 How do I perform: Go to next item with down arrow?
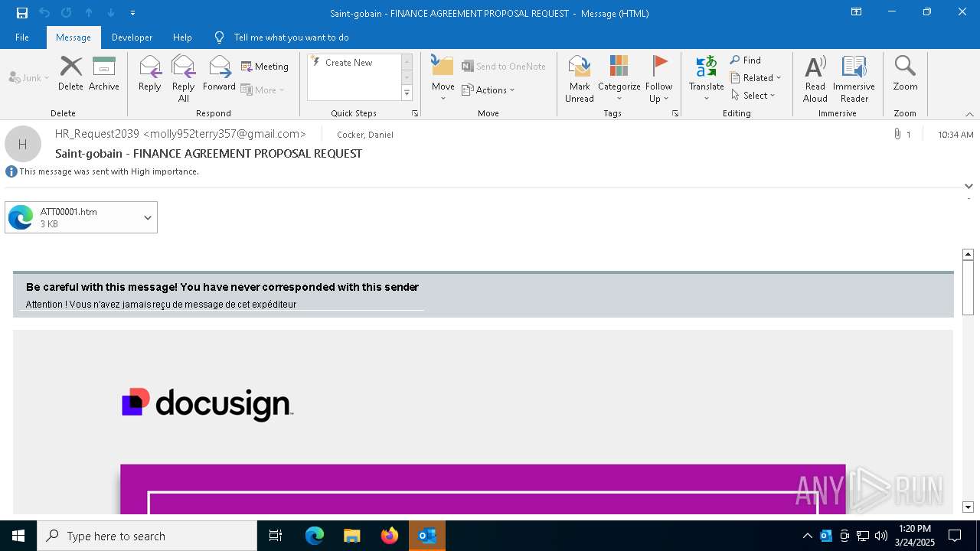pyautogui.click(x=111, y=13)
